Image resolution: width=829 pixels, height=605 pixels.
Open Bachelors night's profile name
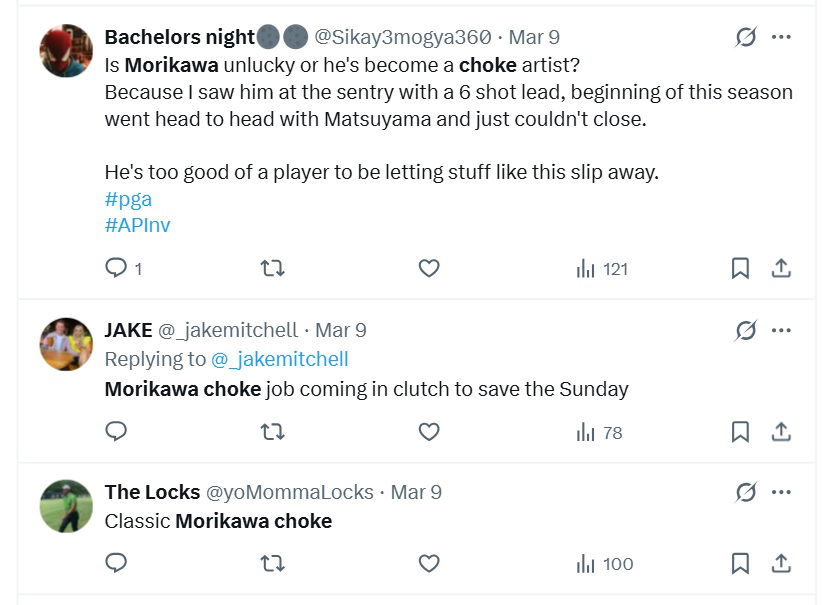(x=180, y=37)
